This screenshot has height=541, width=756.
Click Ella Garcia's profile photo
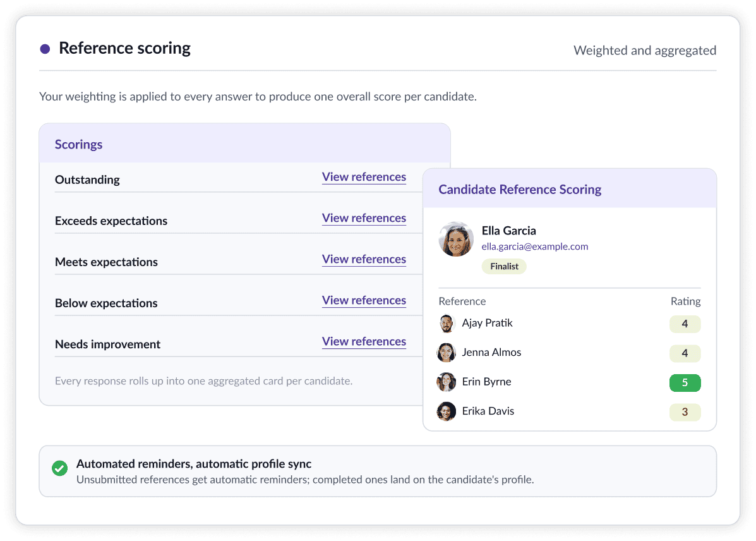(456, 239)
